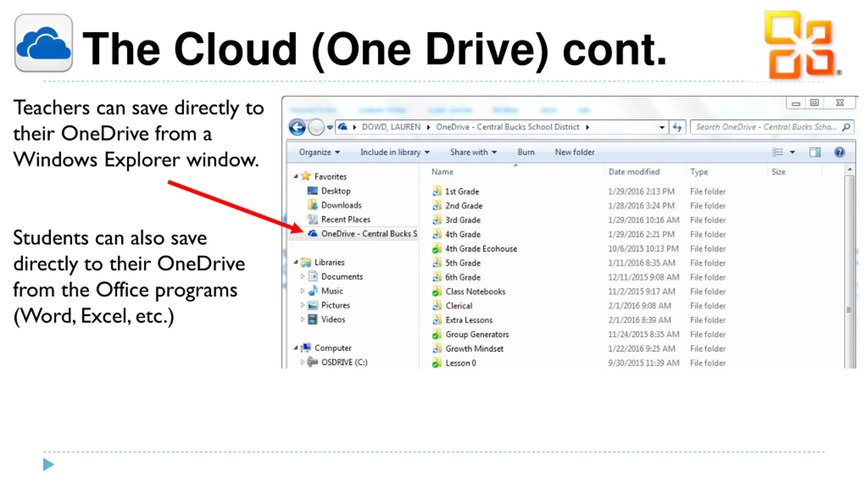Click the blue Help question mark icon
Viewport: 868px width, 488px height.
[839, 152]
